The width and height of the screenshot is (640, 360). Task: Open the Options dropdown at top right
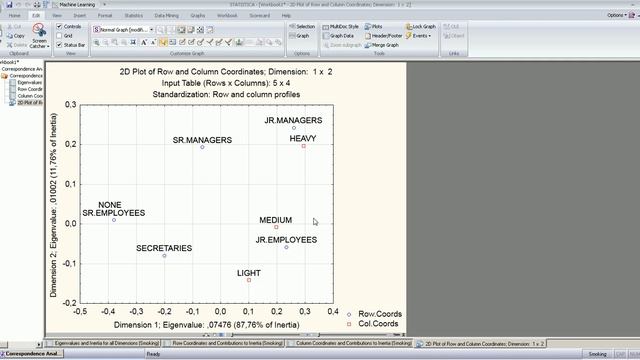coord(616,15)
